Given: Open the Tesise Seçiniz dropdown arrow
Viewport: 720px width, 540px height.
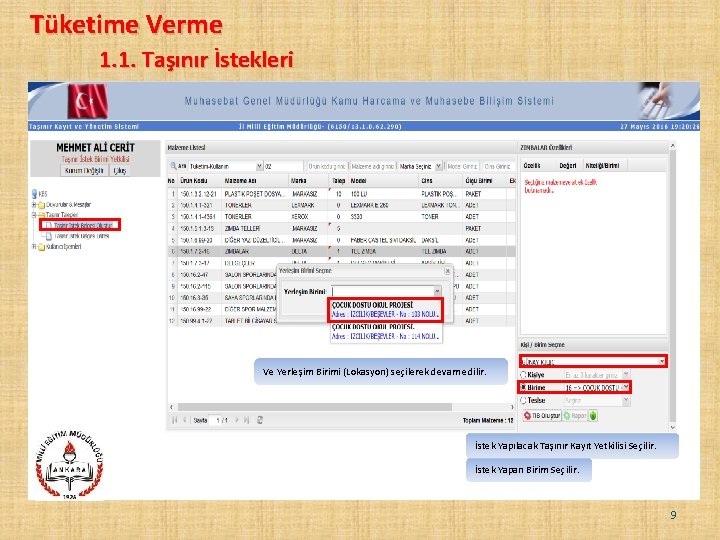Looking at the screenshot, I should (x=626, y=400).
